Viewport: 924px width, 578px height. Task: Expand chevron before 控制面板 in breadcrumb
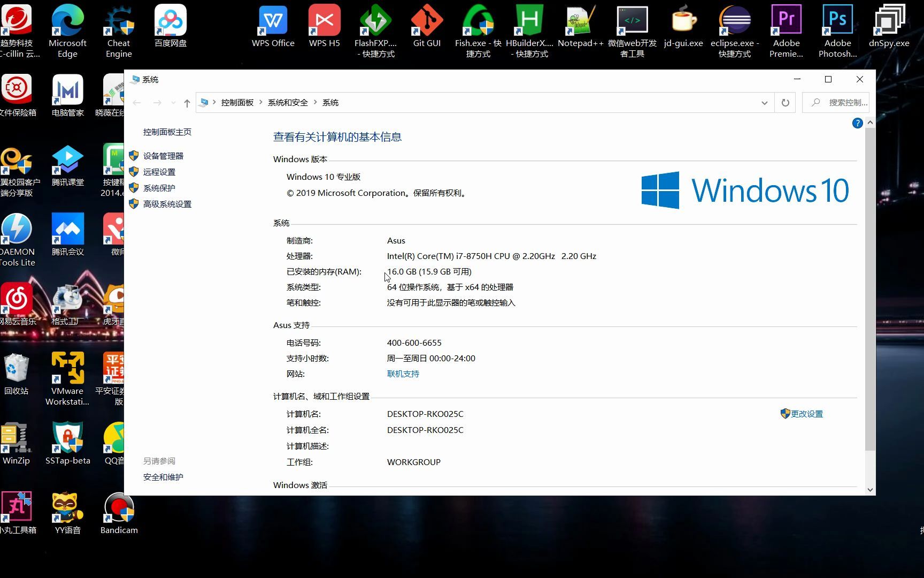tap(214, 102)
